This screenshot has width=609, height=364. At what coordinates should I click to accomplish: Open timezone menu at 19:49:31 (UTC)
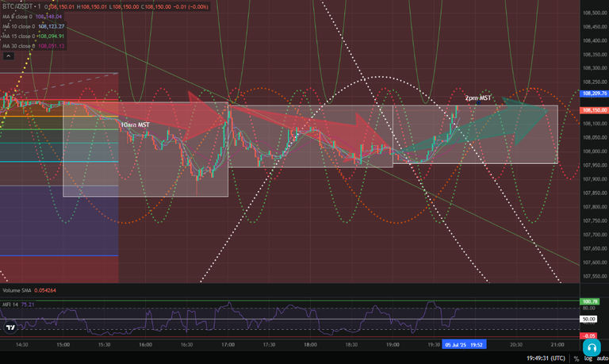546,358
